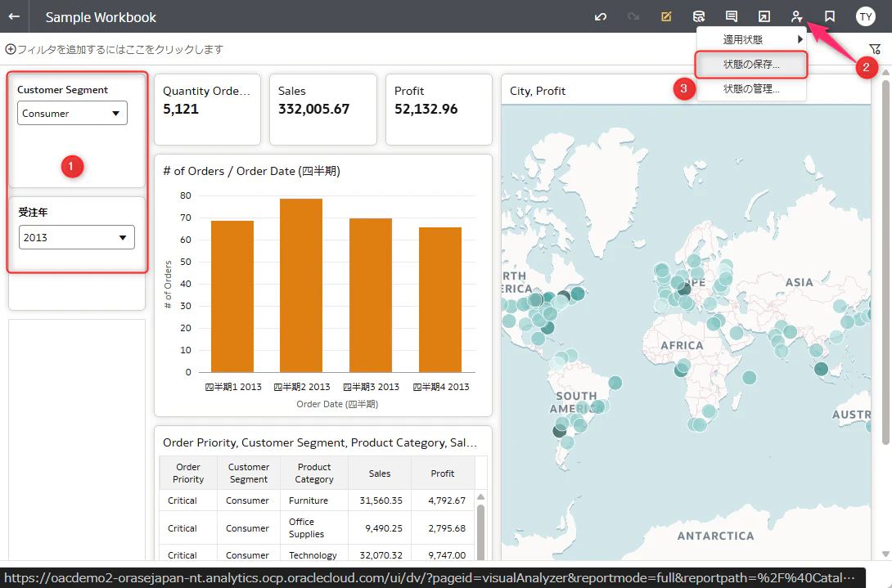Click the personalization user icon
This screenshot has width=892, height=588.
[796, 16]
